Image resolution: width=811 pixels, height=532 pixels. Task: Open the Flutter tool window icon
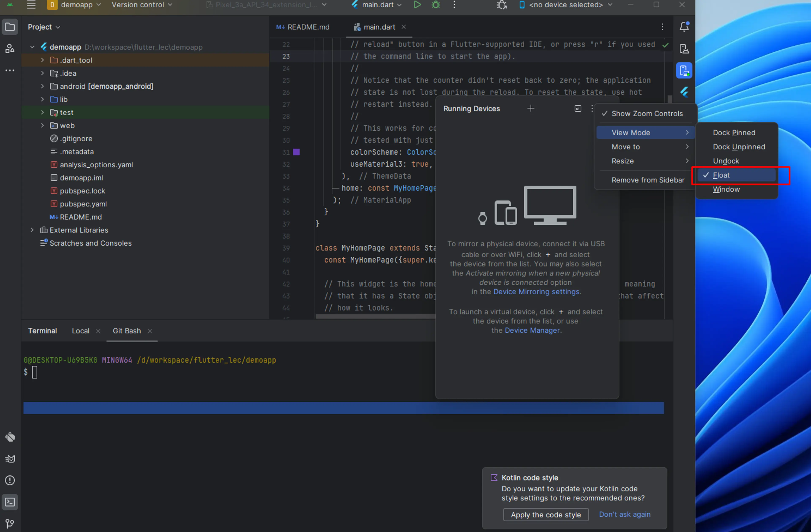click(684, 92)
